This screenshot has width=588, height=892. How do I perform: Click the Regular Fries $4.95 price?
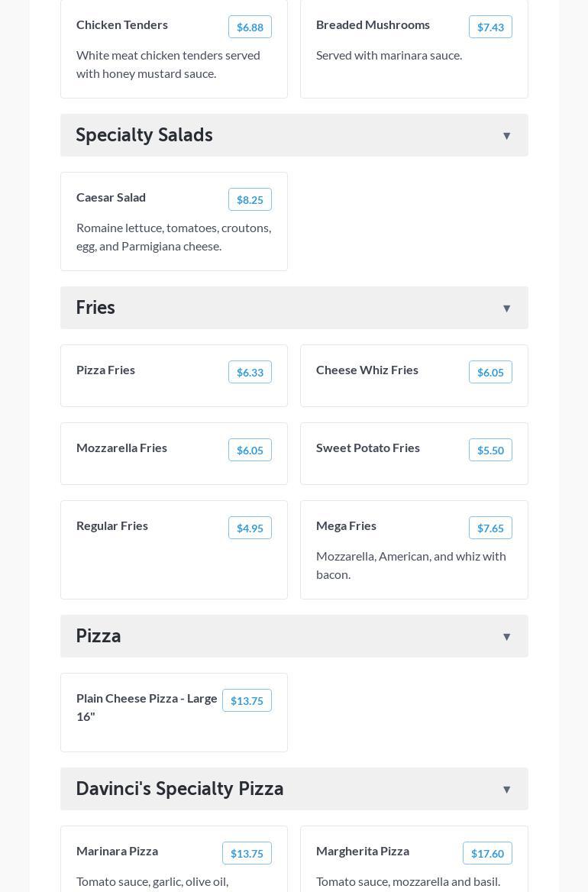250,528
